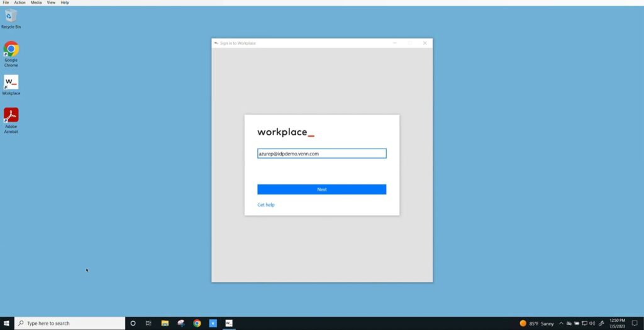Click the Type here to search box
644x330 pixels.
(69, 323)
